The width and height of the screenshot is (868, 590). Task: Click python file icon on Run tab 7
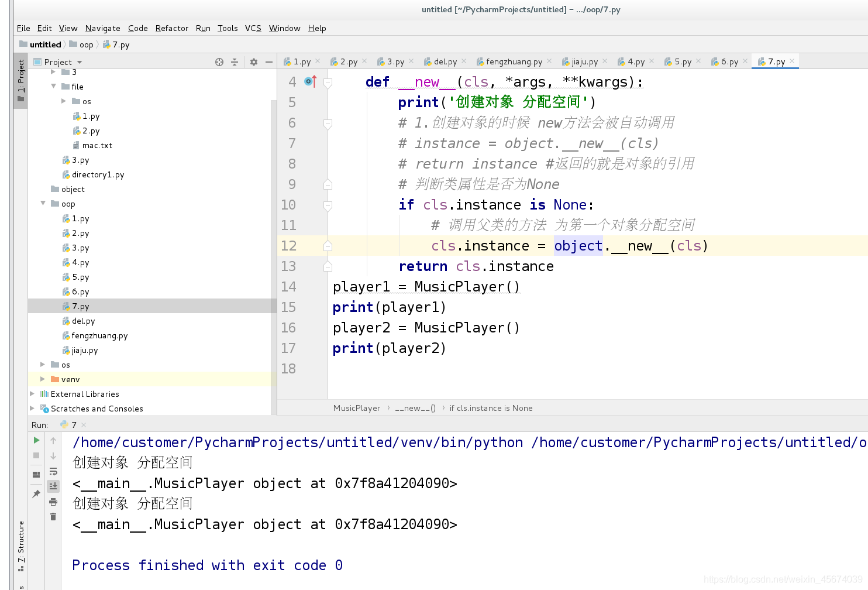[64, 425]
